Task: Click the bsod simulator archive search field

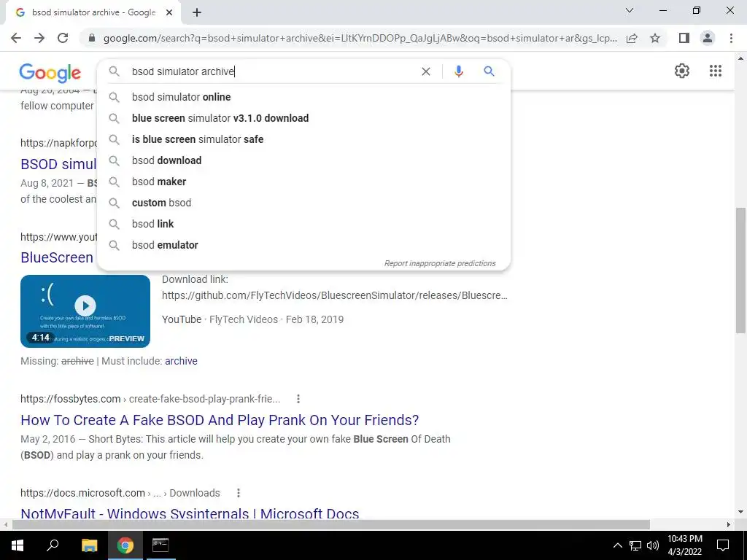Action: click(x=274, y=71)
